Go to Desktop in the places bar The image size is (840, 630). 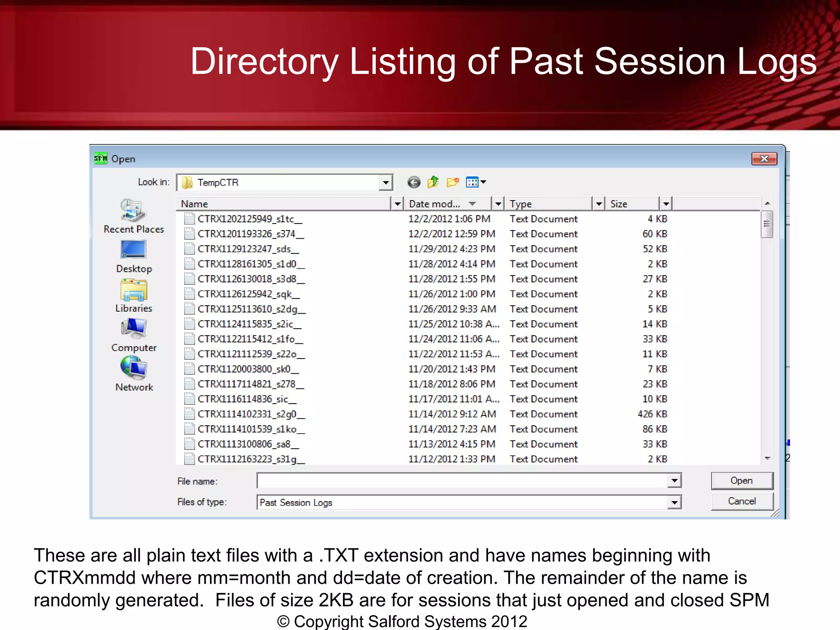coord(134,256)
